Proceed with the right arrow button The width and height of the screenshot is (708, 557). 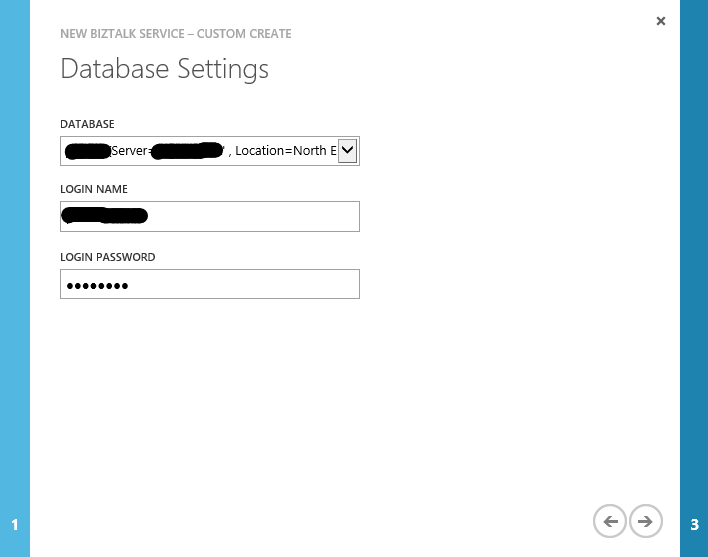(x=646, y=521)
